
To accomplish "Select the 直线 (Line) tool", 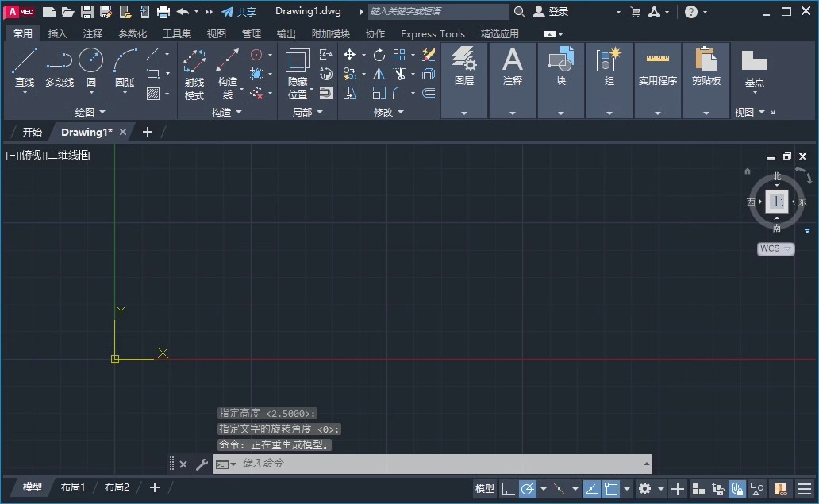I will (25, 67).
